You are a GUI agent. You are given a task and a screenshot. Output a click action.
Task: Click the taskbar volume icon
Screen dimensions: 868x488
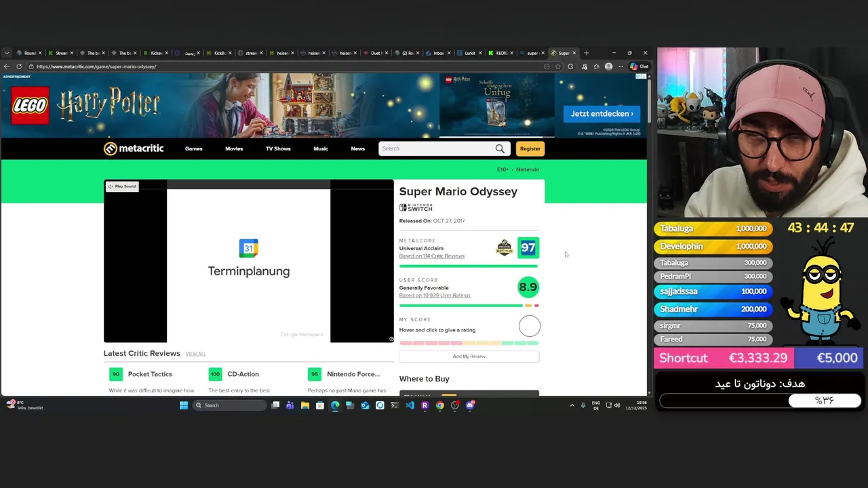(617, 405)
